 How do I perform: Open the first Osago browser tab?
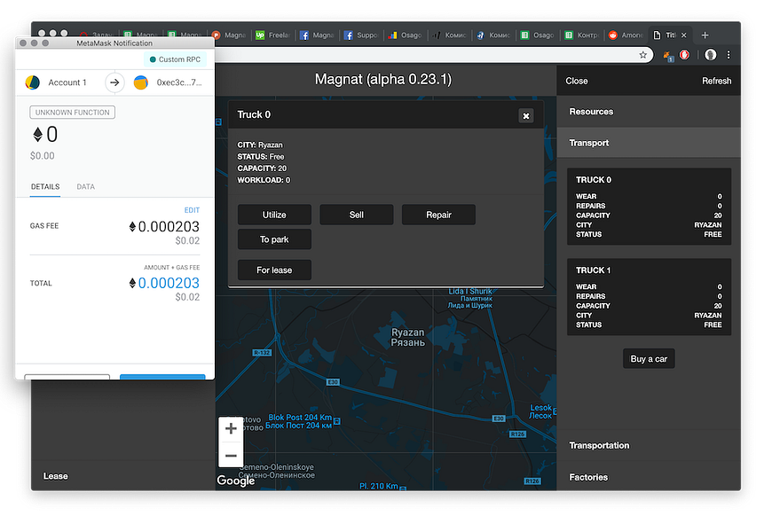pos(405,35)
